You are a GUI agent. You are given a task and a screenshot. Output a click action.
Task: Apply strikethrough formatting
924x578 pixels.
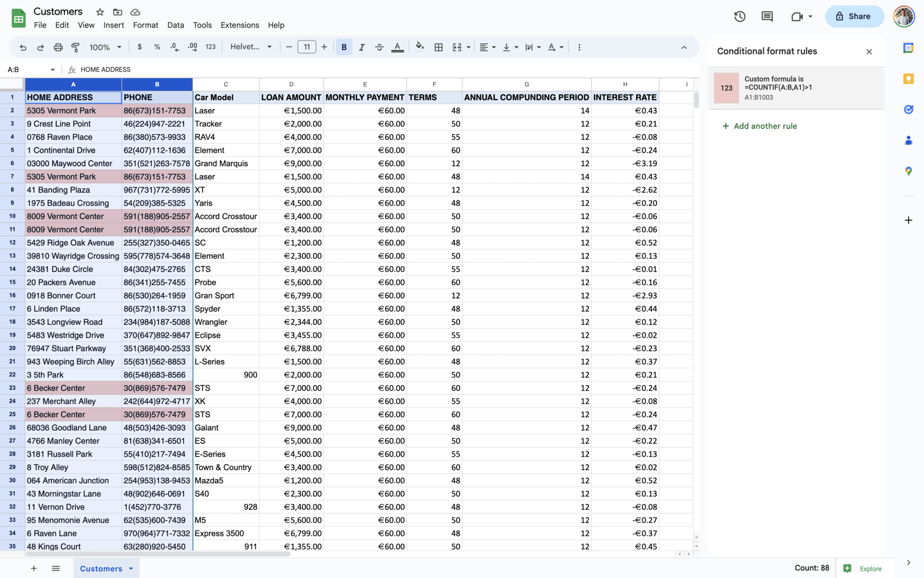[x=379, y=47]
